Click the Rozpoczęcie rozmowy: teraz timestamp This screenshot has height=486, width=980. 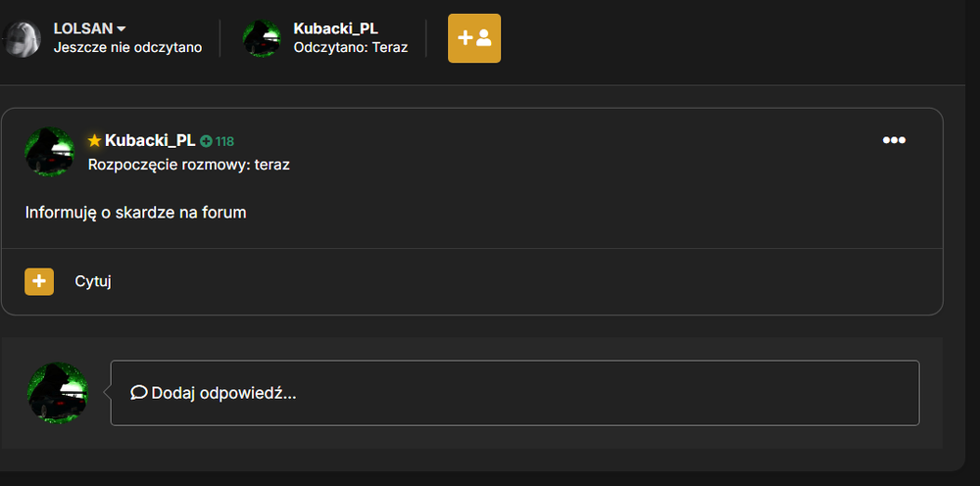click(x=189, y=165)
